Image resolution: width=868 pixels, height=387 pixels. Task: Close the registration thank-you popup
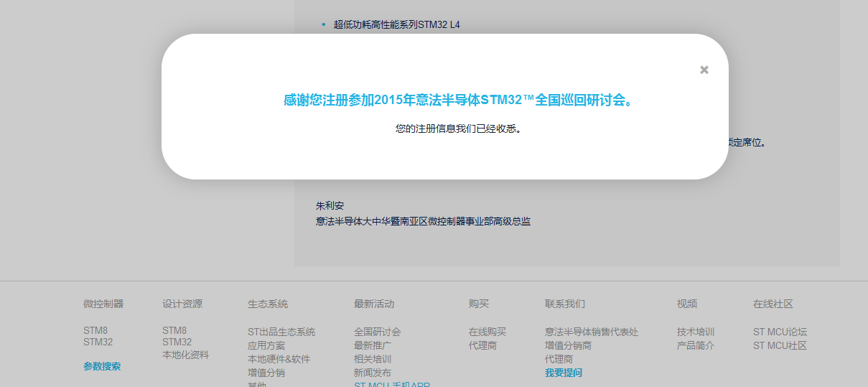click(704, 70)
